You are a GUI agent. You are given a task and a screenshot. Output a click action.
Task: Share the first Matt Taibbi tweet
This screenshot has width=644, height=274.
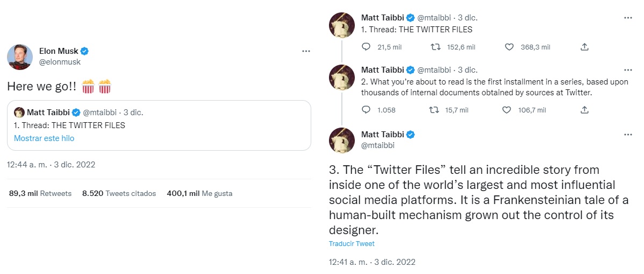click(x=584, y=47)
